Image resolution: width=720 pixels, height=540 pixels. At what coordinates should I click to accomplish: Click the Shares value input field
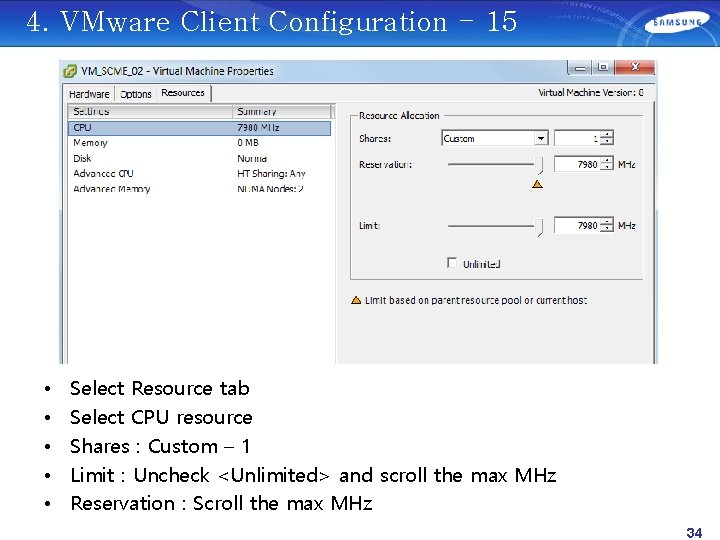point(577,138)
